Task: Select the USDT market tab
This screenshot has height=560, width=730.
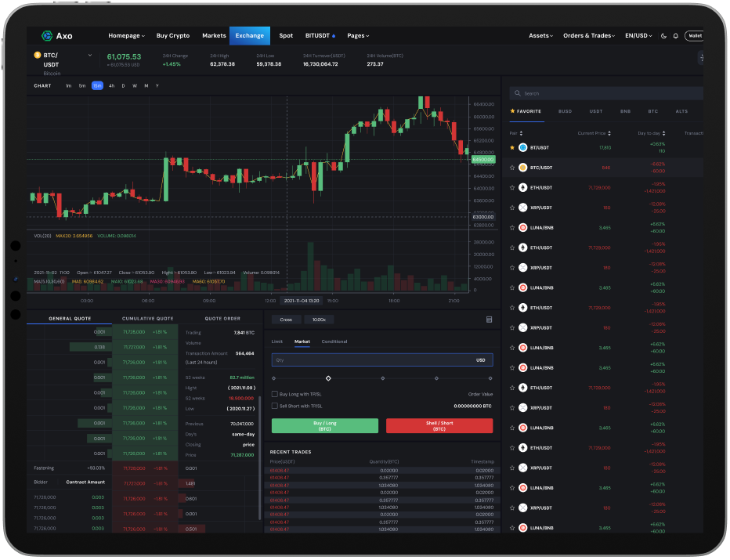Action: click(x=596, y=111)
